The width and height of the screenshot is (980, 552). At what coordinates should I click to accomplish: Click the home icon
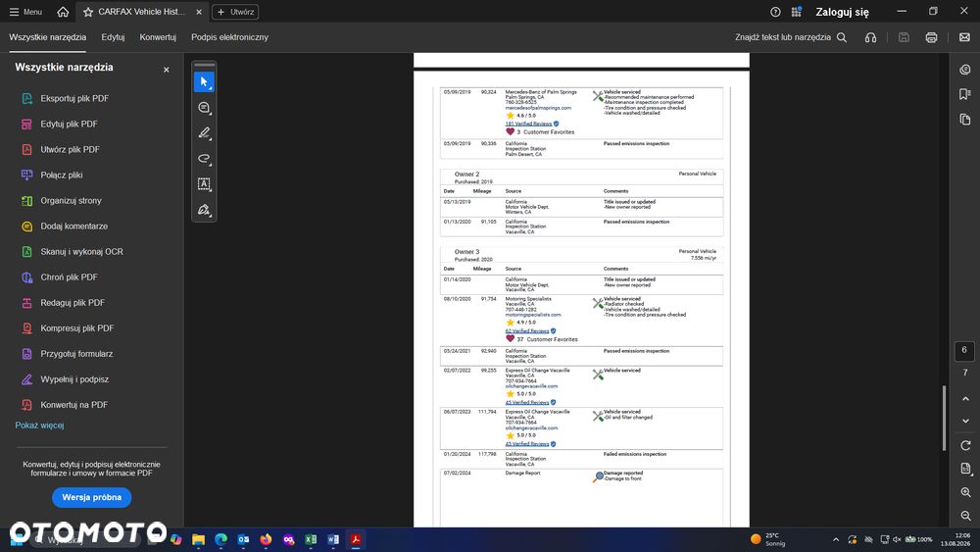pos(63,12)
